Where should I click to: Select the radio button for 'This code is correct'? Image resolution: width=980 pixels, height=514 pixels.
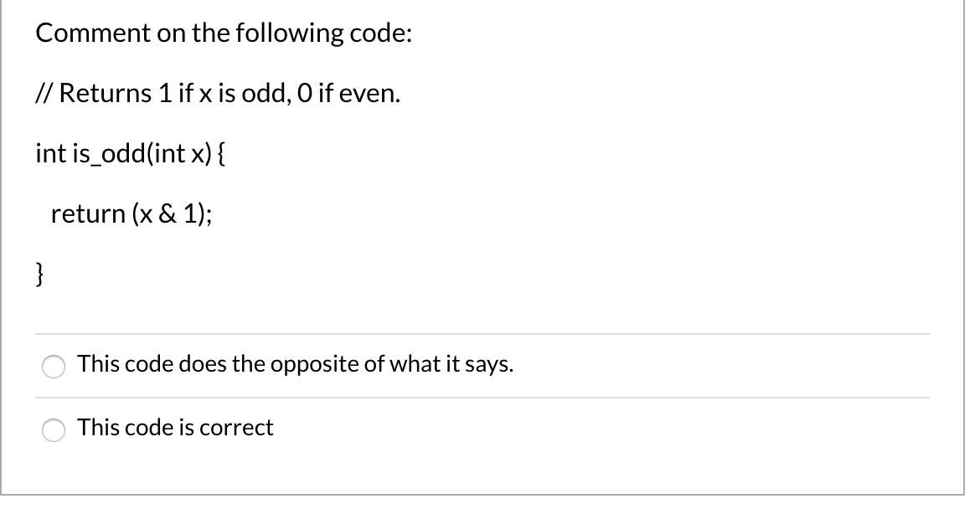(54, 429)
